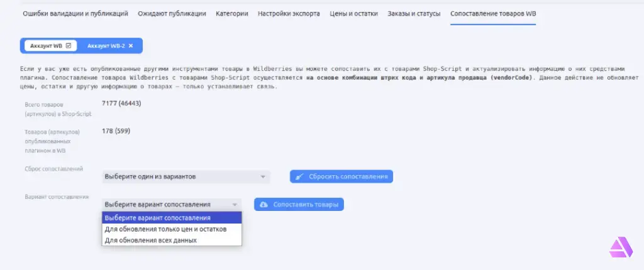The image size is (644, 270).
Task: Click the Сопоставить товары button
Action: pyautogui.click(x=299, y=204)
